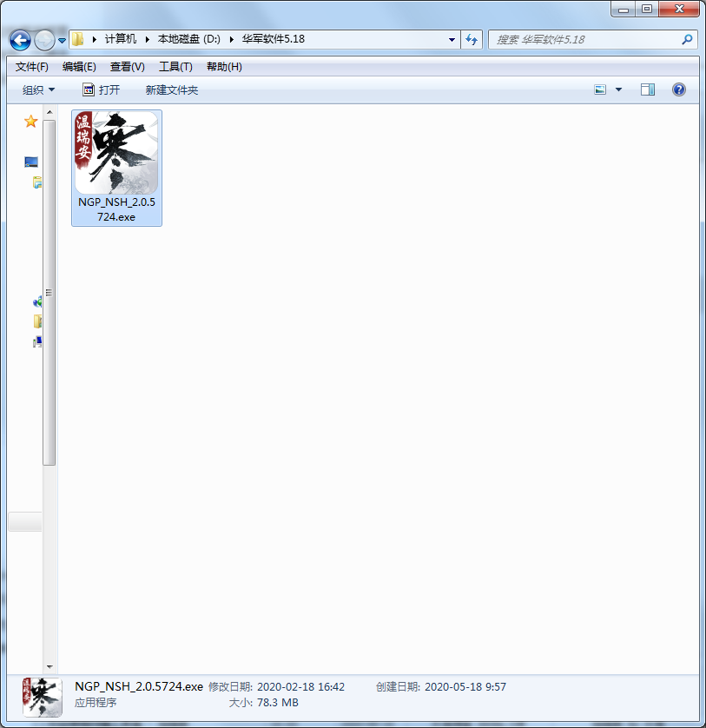
Task: Expand arrow before 本地磁盘 (D:) breadcrumb
Action: click(147, 39)
